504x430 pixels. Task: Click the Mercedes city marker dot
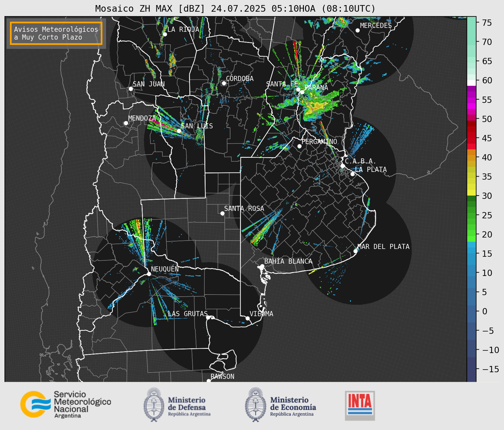tap(357, 31)
